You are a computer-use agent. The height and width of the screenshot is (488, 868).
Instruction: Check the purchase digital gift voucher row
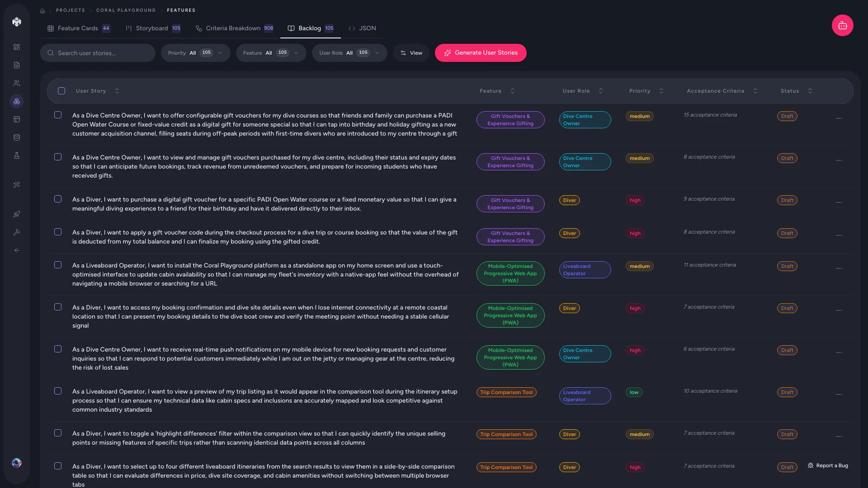pyautogui.click(x=58, y=199)
